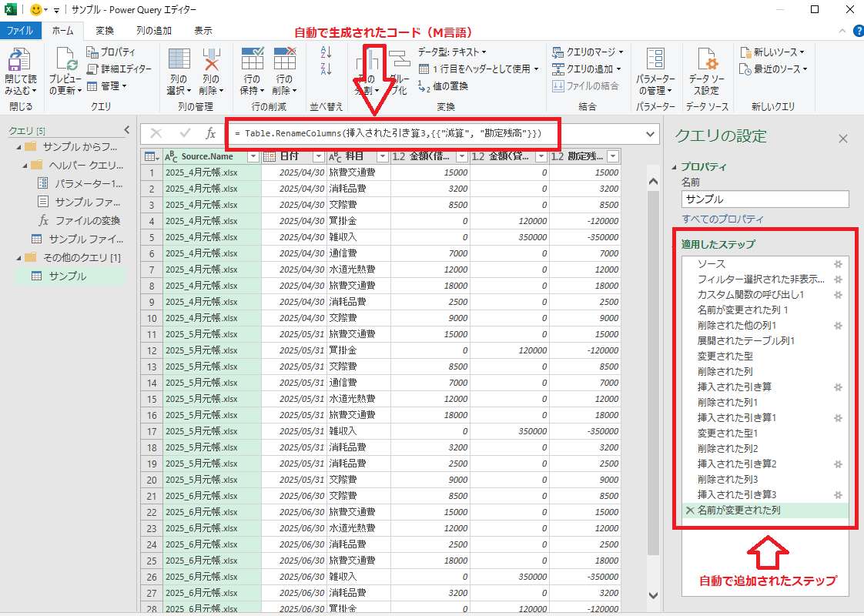Collapse the クエリ pane with the arrow
The width and height of the screenshot is (864, 616).
127,130
